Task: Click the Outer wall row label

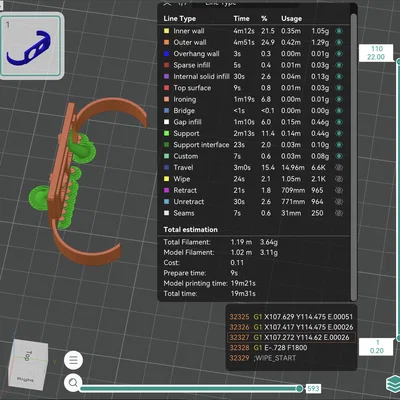Action: 190,42
